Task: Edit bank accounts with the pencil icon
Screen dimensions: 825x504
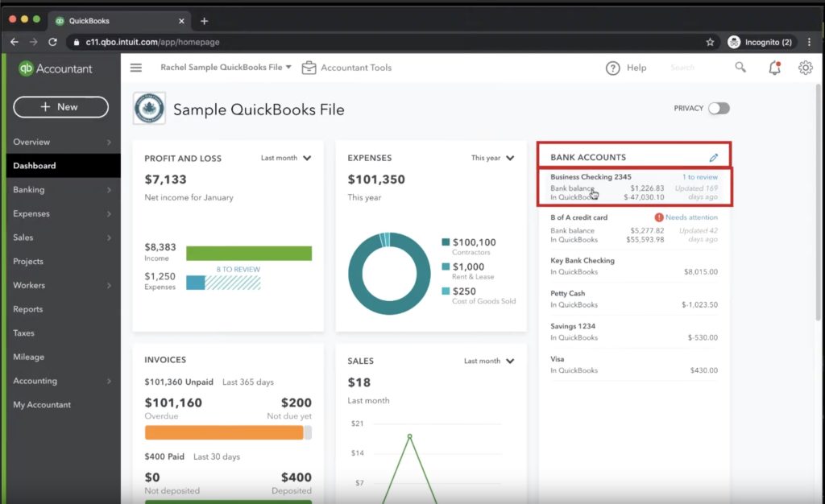Action: coord(714,157)
